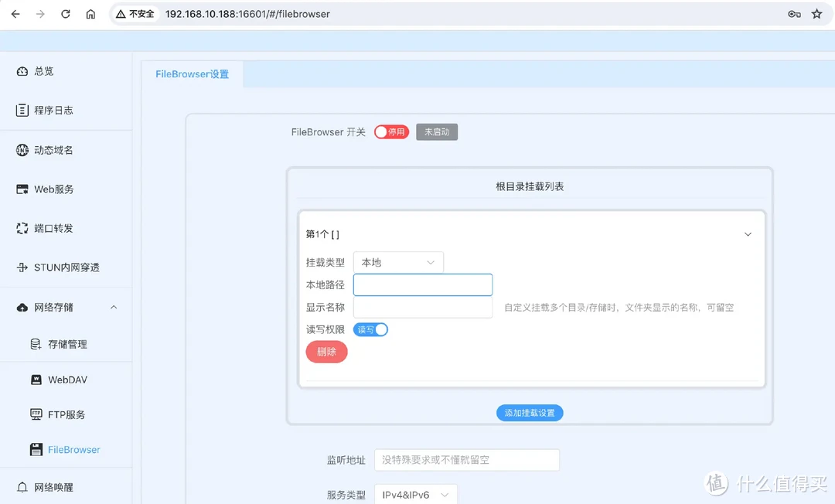Collapse the 第1个 mount entry chevron
This screenshot has width=835, height=504.
click(748, 234)
